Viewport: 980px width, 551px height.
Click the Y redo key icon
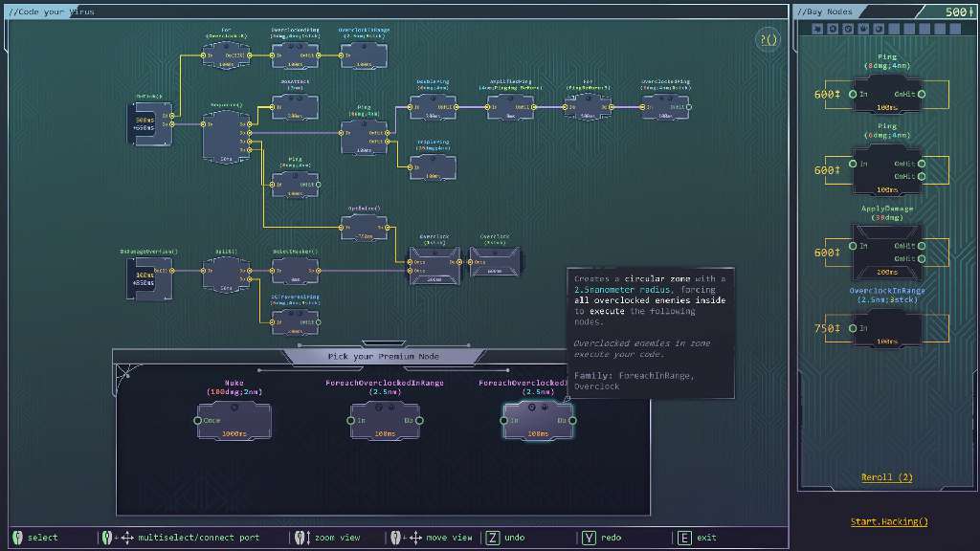589,538
